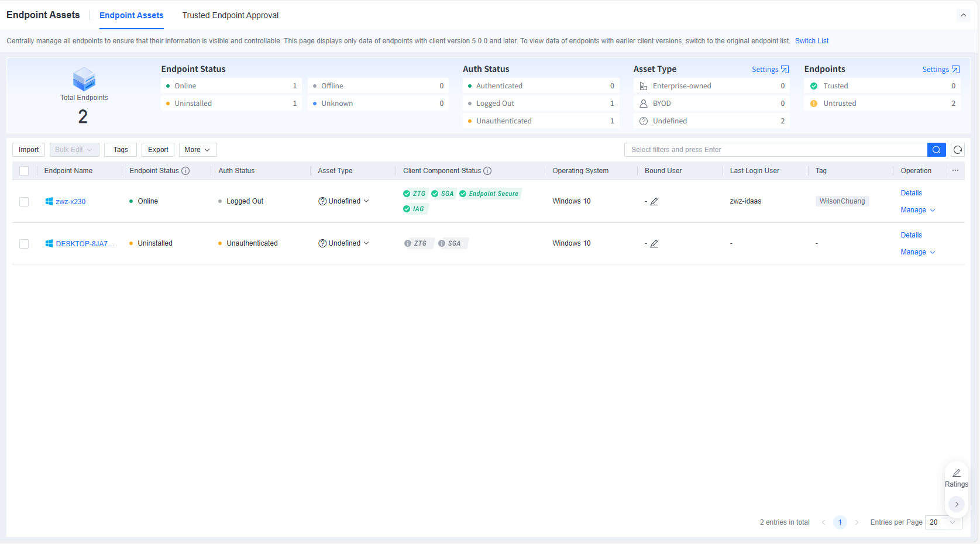Click the Enterprise-owned building icon
Screen dimensions: 980x544
click(x=644, y=86)
